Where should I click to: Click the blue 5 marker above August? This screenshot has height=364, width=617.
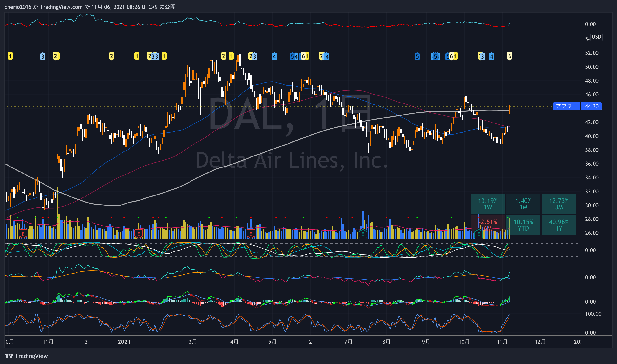pyautogui.click(x=417, y=56)
